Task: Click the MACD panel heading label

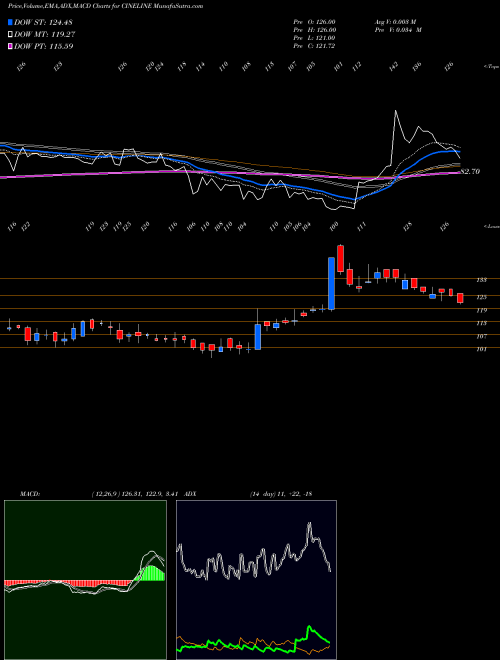Action: [x=30, y=494]
